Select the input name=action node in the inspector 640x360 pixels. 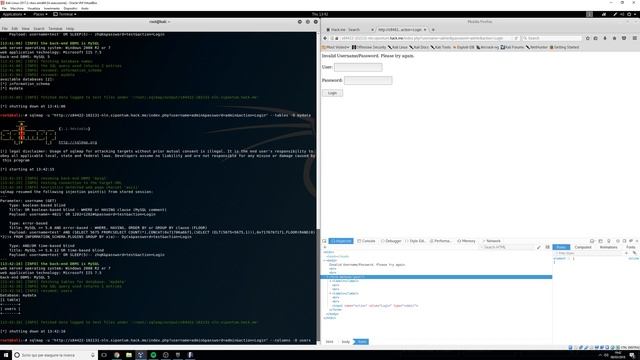[x=375, y=306]
